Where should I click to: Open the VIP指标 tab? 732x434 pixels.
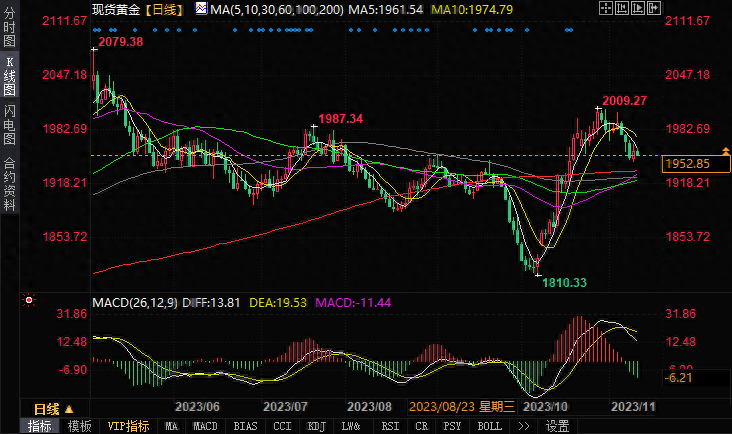127,426
